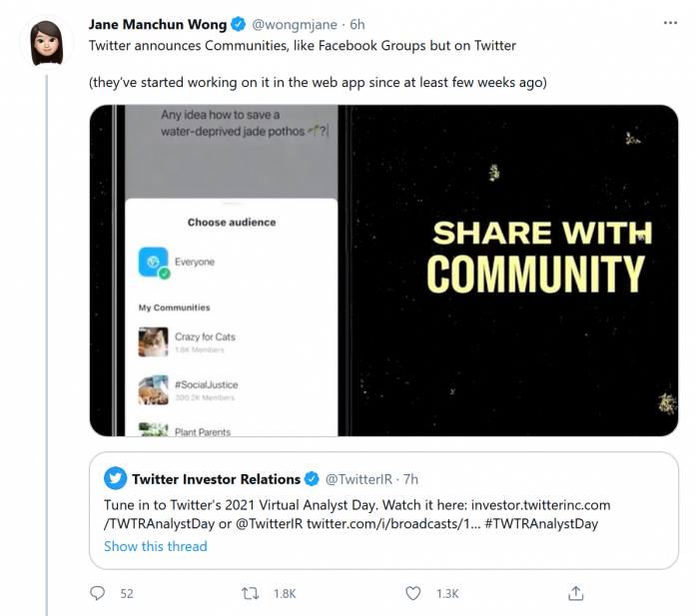Click the Twitter Investor Relations bird avatar
The width and height of the screenshot is (699, 616).
tap(116, 478)
